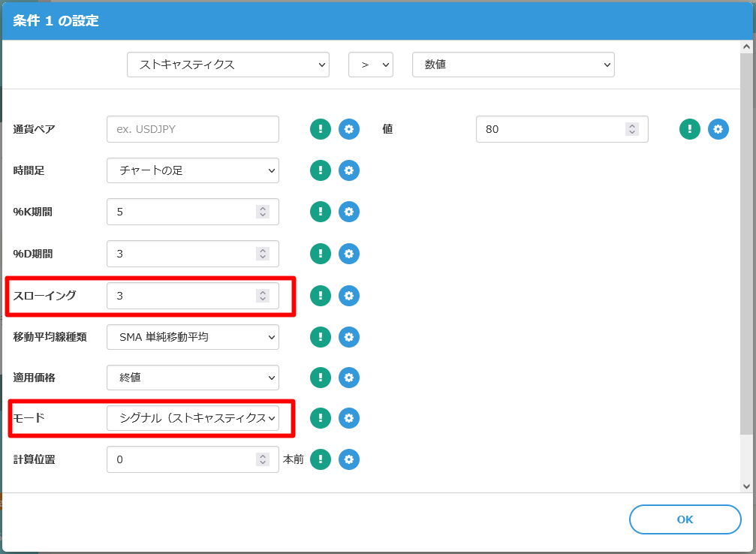This screenshot has width=756, height=554.
Task: Click the green info icon beside 通貨ペア
Action: click(321, 129)
